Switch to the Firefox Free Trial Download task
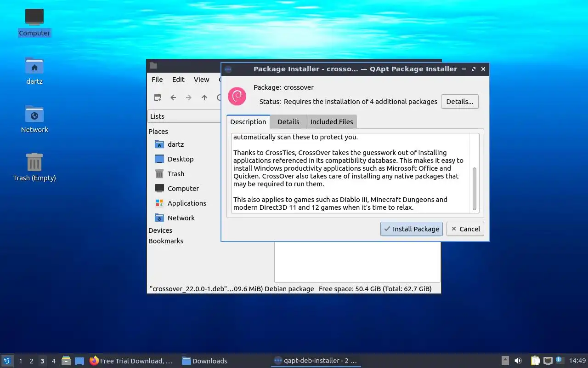The width and height of the screenshot is (588, 368). click(x=131, y=361)
